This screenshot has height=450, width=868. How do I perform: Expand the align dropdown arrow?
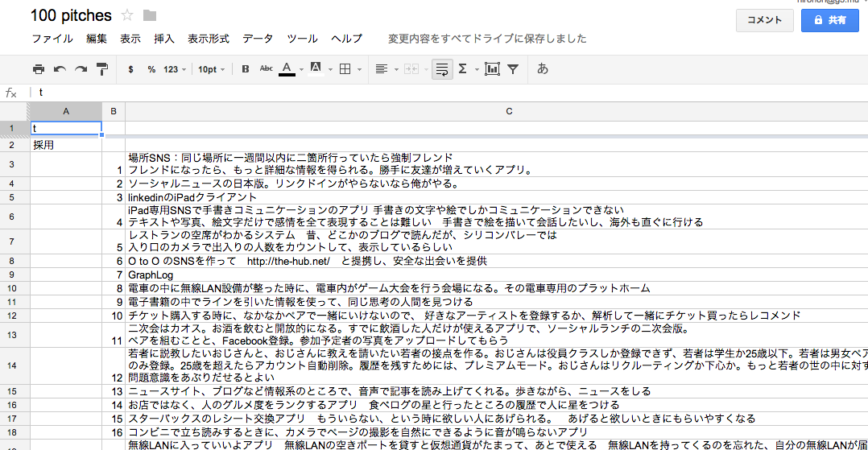pyautogui.click(x=396, y=70)
